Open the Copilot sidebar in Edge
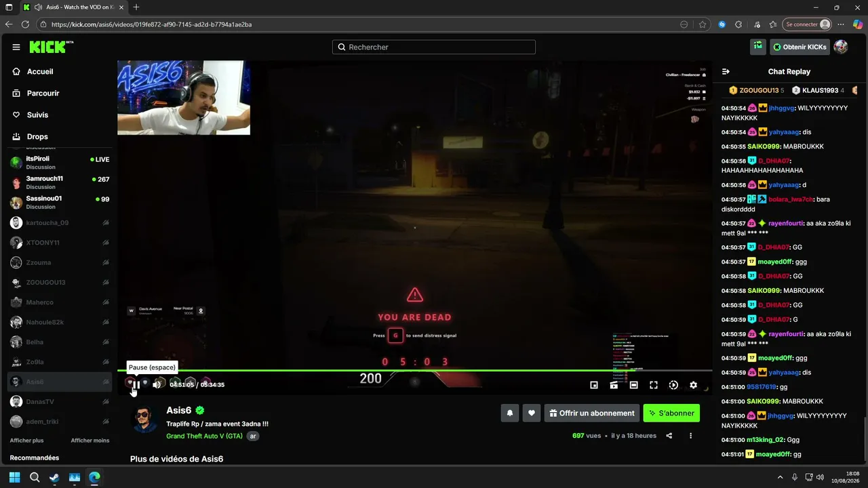Screen dimensions: 868x488 coord(858,24)
